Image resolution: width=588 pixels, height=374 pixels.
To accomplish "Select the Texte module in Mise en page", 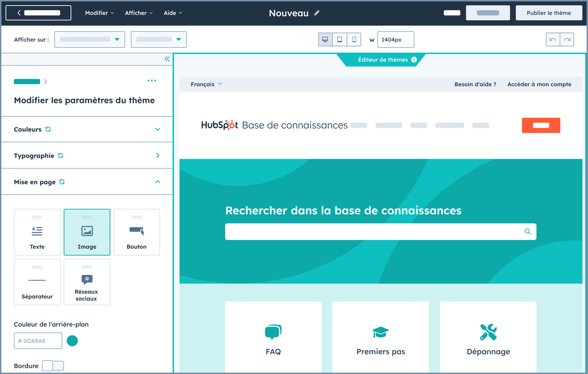I will click(37, 232).
